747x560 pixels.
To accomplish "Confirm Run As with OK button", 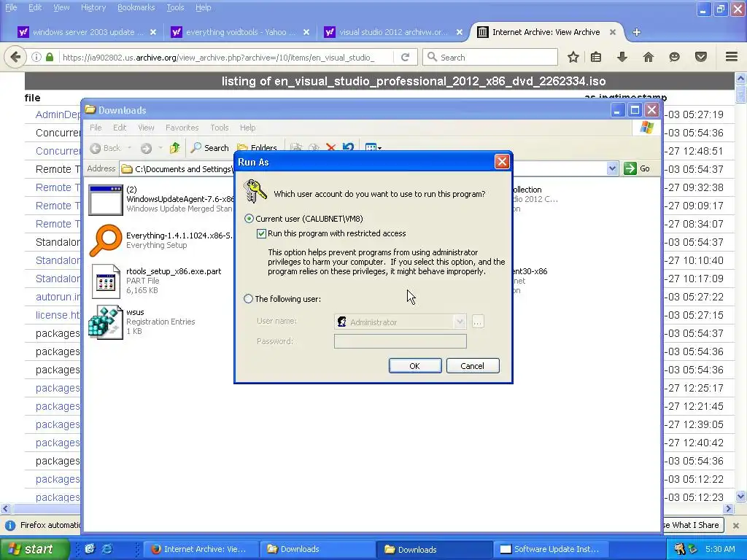I will pos(415,366).
